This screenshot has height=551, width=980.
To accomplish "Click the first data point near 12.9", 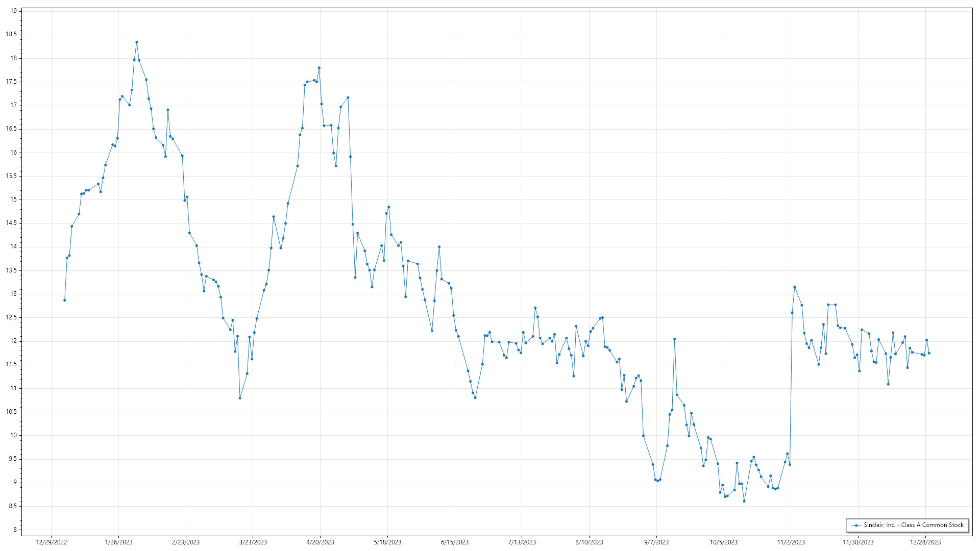I will click(x=65, y=300).
